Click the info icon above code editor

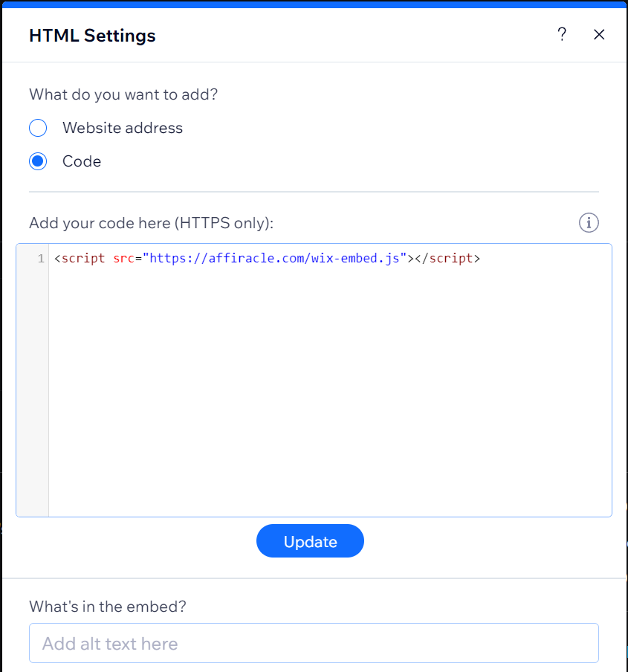[589, 222]
